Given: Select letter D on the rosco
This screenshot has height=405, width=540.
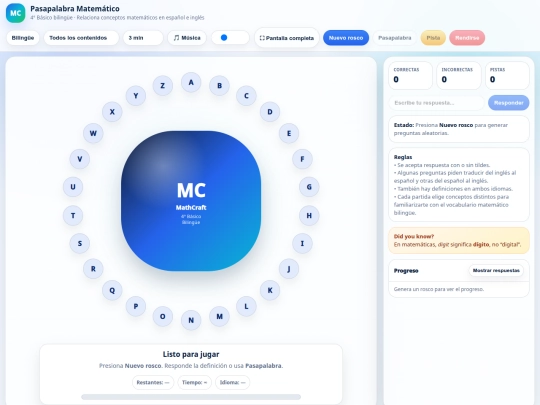Looking at the screenshot, I should click(x=270, y=112).
